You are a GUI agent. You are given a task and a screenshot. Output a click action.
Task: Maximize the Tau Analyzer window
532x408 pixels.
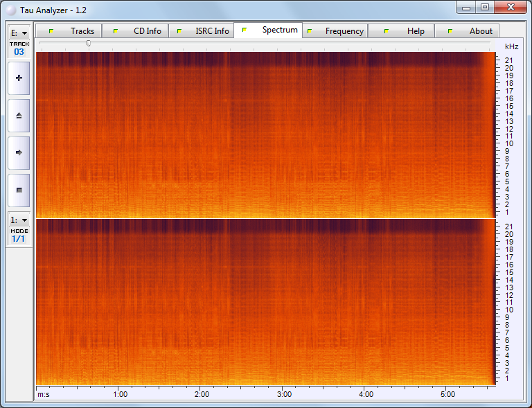tap(485, 7)
